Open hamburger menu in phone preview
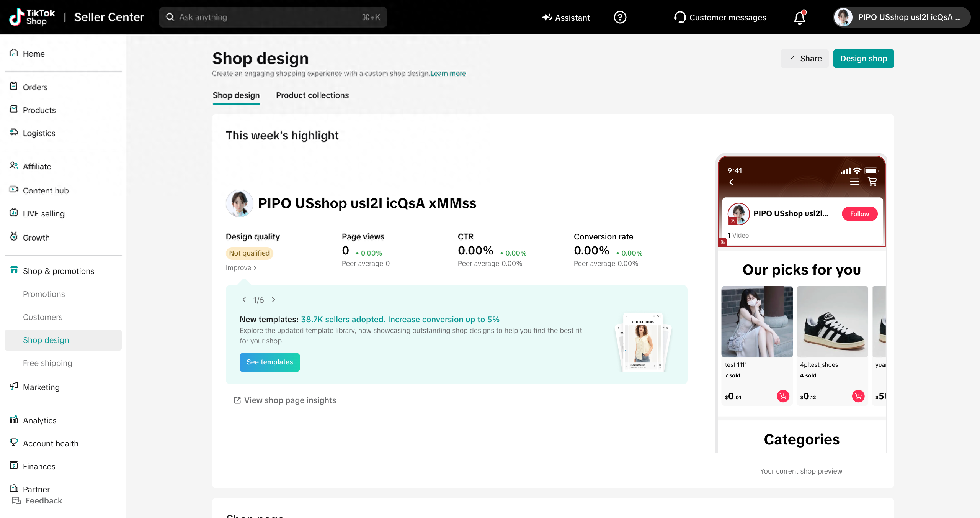The width and height of the screenshot is (980, 518). click(x=854, y=182)
